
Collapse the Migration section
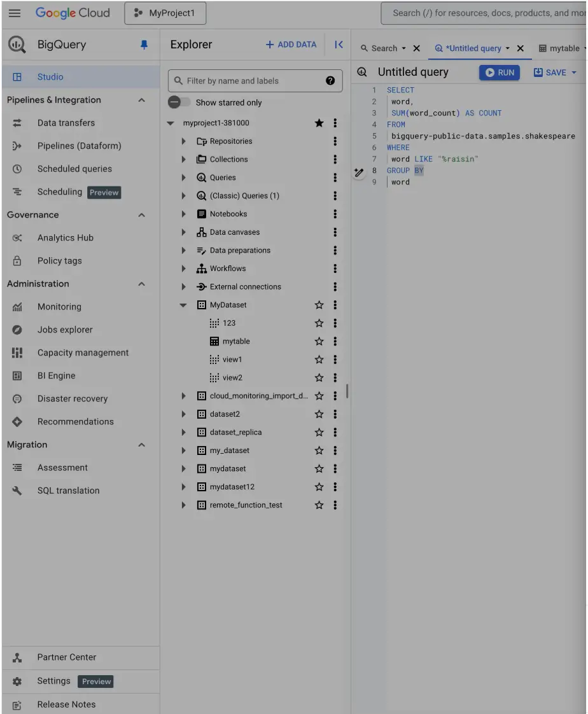(x=142, y=444)
